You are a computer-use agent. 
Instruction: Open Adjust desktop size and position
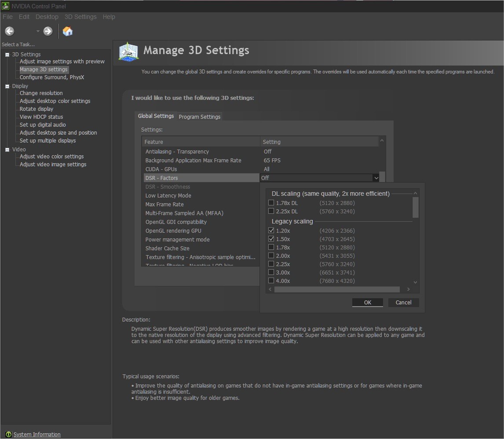tap(58, 132)
